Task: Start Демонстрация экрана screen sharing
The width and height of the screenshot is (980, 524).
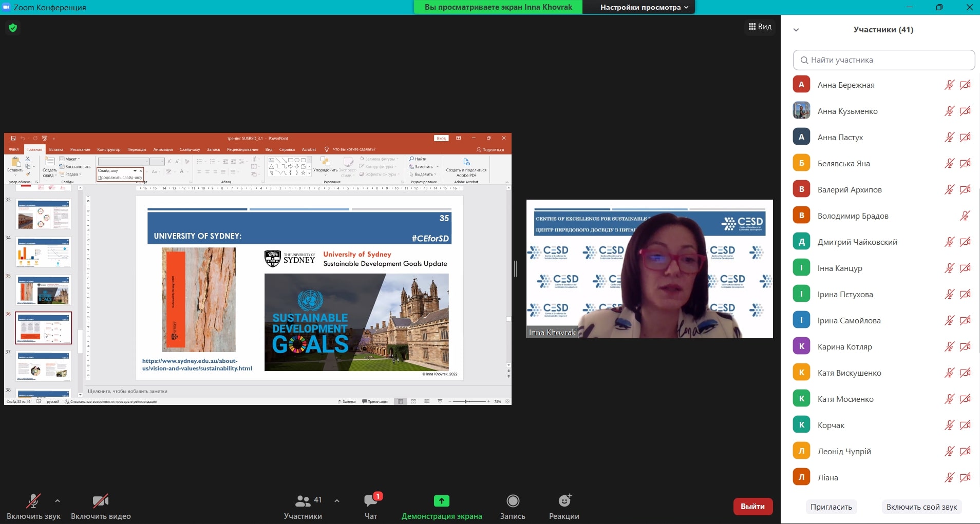Action: pyautogui.click(x=442, y=506)
